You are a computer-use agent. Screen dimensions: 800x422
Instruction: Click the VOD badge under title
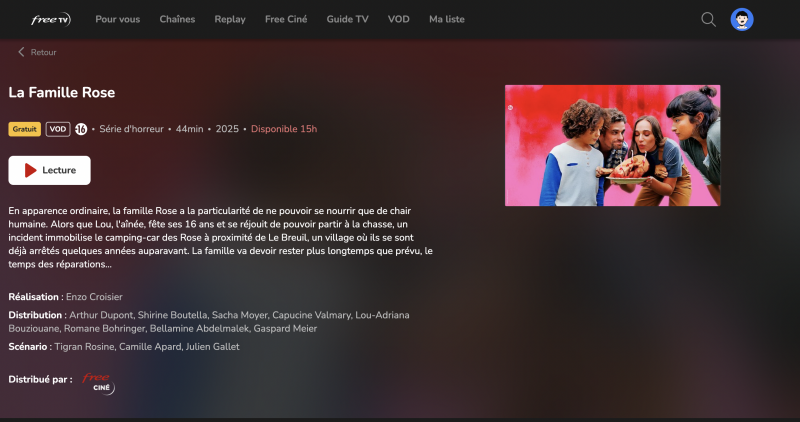pos(58,129)
